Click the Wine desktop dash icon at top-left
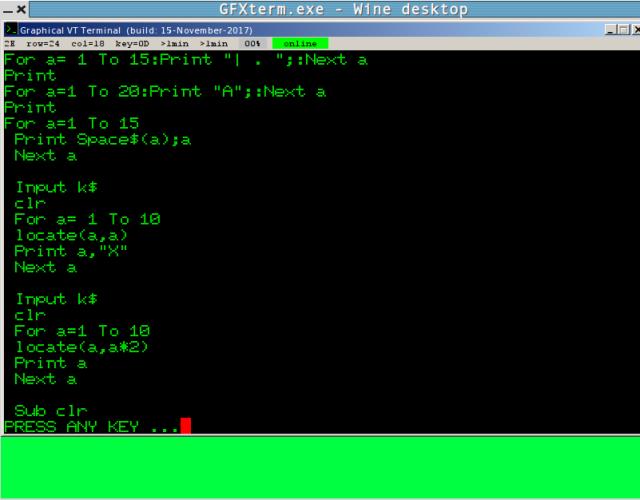 [7, 9]
